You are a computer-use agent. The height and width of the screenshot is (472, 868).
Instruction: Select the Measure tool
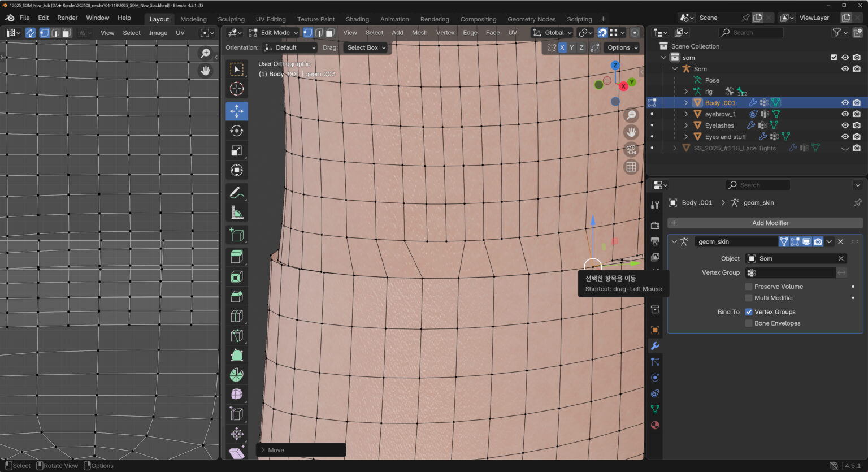[237, 213]
